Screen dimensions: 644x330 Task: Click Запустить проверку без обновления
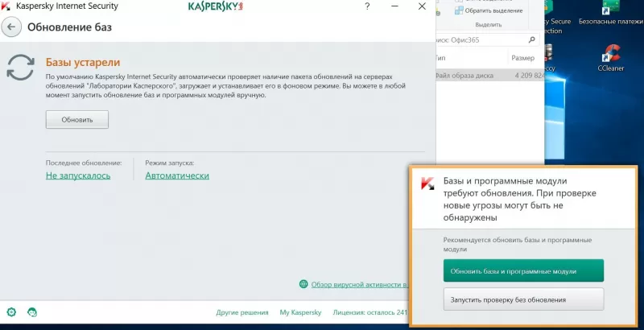[x=523, y=299]
